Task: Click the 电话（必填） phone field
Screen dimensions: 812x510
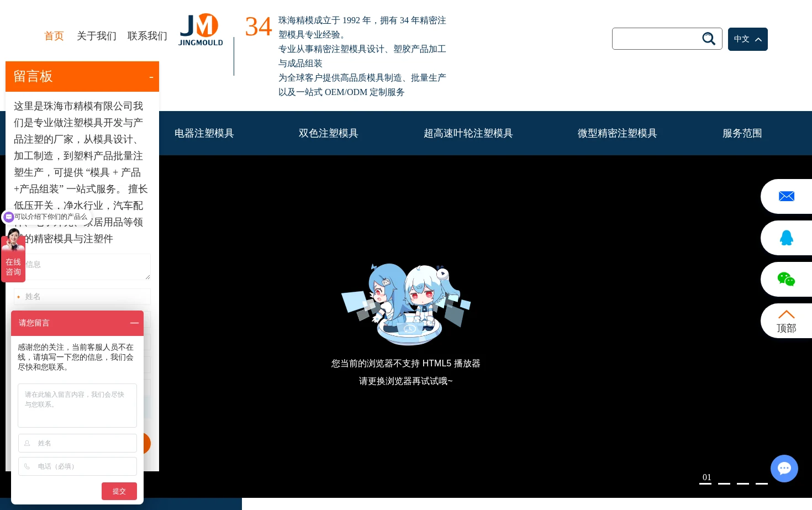Action: [x=77, y=466]
